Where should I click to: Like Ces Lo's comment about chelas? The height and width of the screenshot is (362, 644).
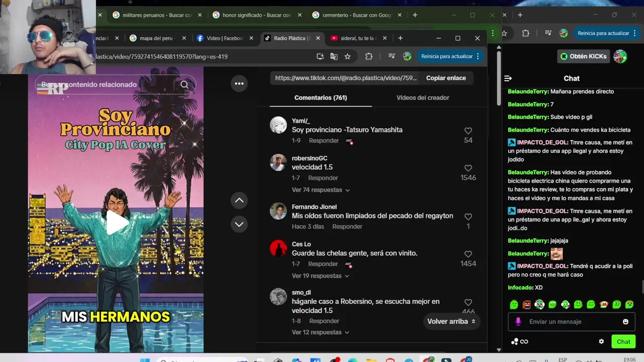468,254
